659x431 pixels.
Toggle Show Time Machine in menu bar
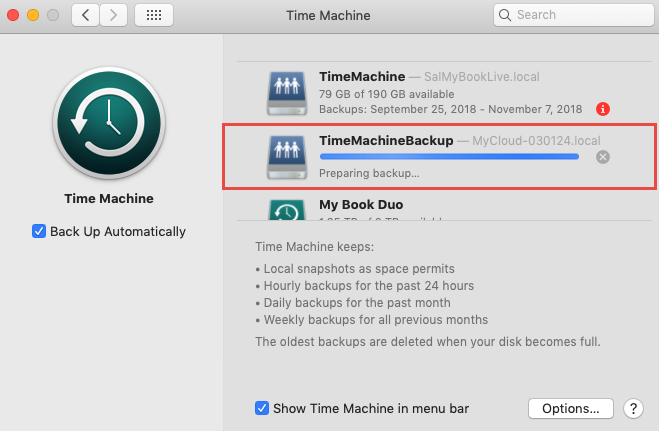[262, 408]
